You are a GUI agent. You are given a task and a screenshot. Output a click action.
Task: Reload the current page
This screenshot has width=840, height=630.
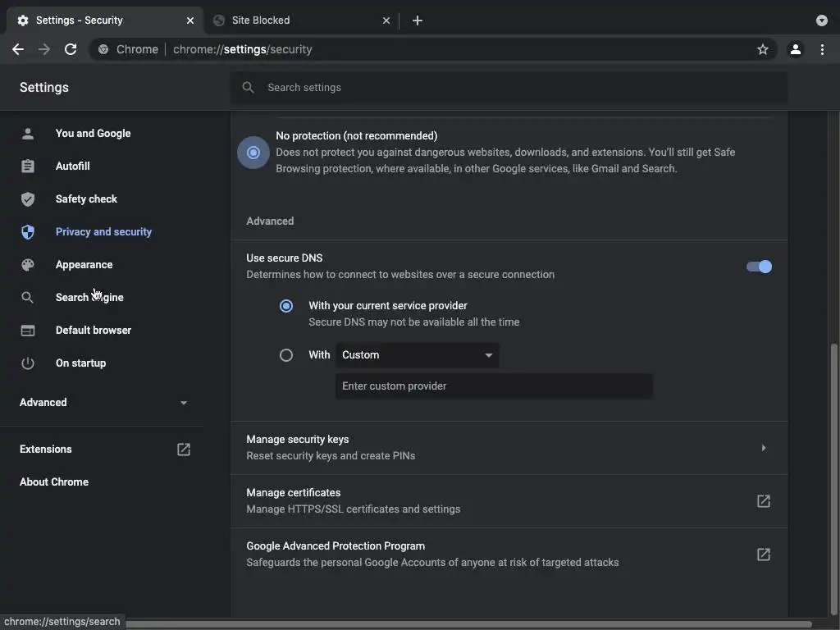pyautogui.click(x=71, y=49)
